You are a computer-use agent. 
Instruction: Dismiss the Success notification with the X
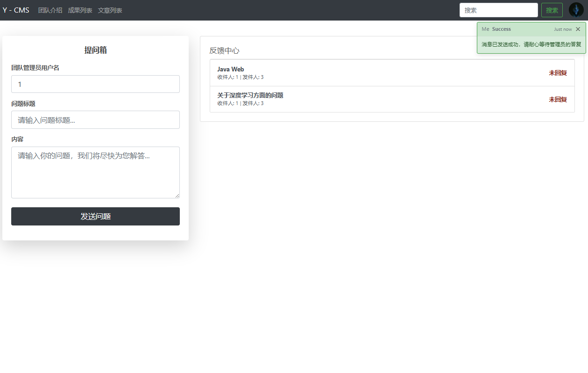click(x=578, y=29)
